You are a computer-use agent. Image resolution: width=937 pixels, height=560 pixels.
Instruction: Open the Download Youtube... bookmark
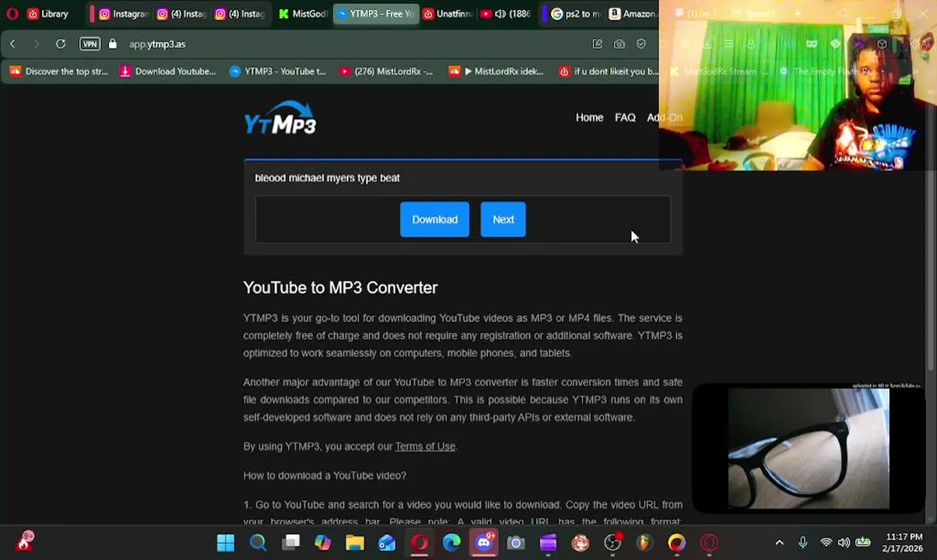click(x=168, y=72)
